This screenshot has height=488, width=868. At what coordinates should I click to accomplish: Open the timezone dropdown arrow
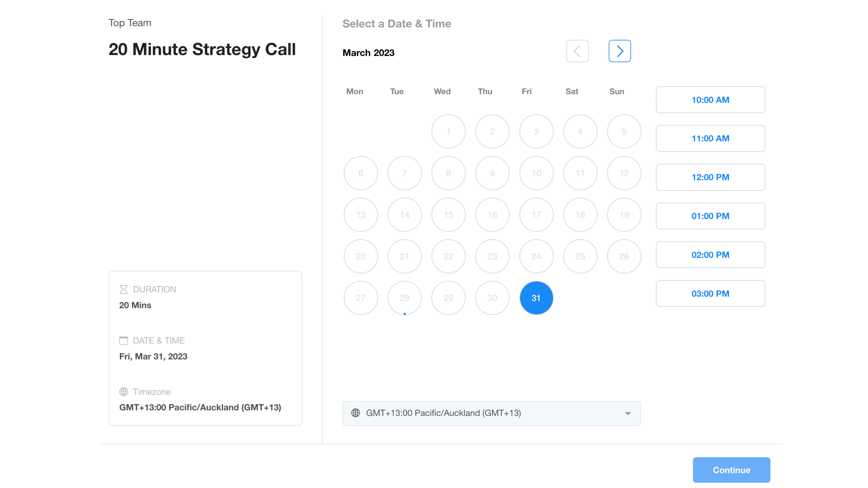[x=627, y=414]
